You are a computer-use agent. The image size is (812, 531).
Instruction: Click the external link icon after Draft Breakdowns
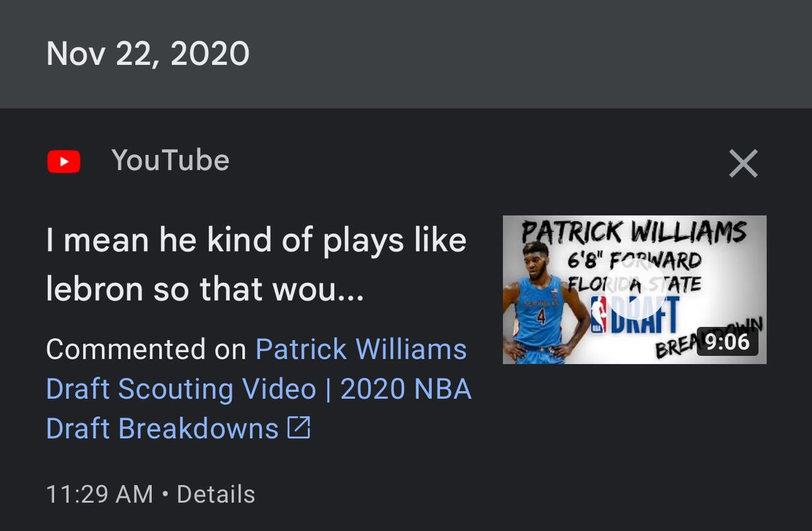pos(299,429)
